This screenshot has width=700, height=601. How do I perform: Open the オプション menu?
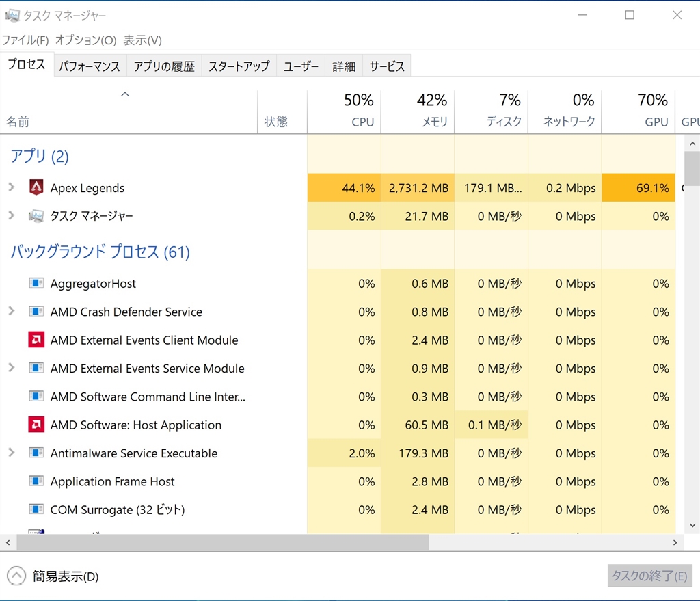(x=85, y=40)
